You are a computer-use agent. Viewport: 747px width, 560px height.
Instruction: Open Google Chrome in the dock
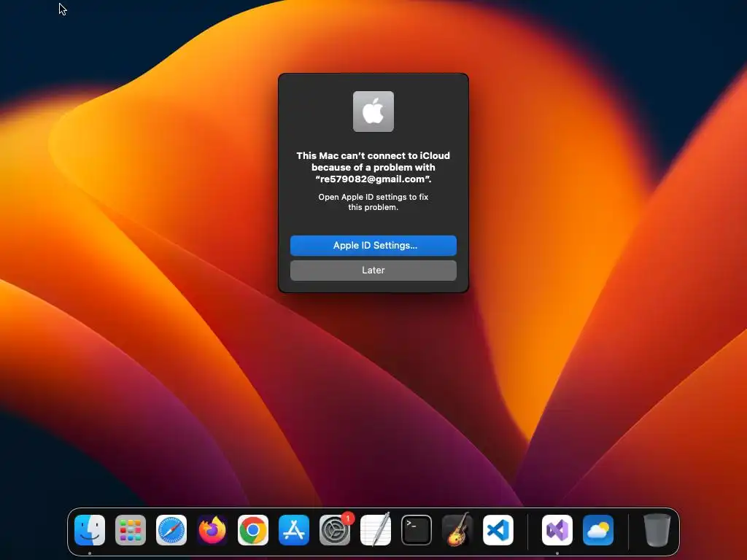253,529
